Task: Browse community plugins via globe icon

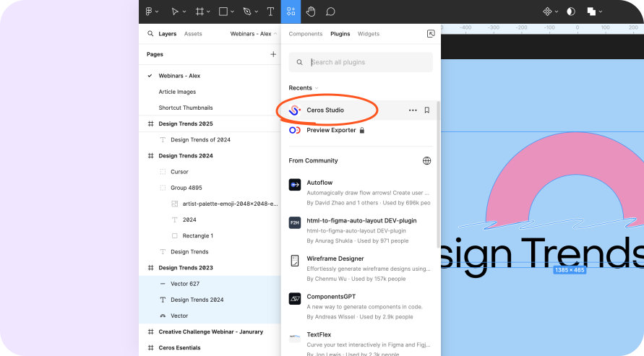Action: [426, 160]
